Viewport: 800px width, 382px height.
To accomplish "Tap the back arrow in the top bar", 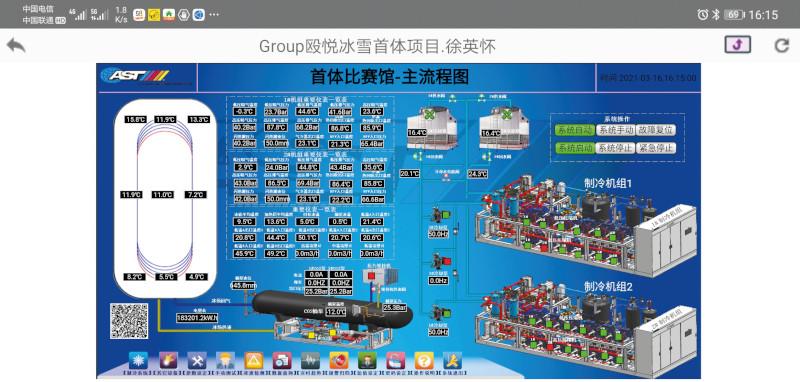I will click(x=16, y=45).
